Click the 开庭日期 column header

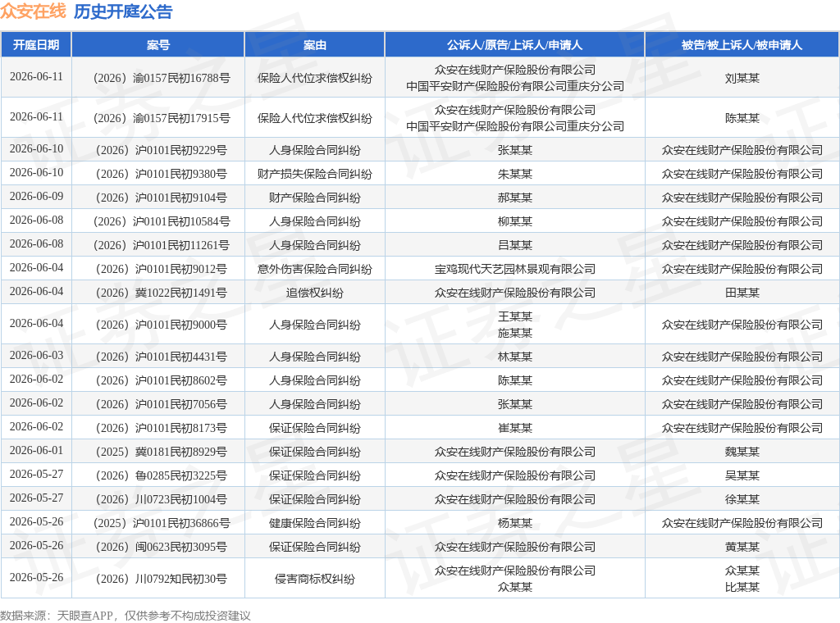[36, 45]
